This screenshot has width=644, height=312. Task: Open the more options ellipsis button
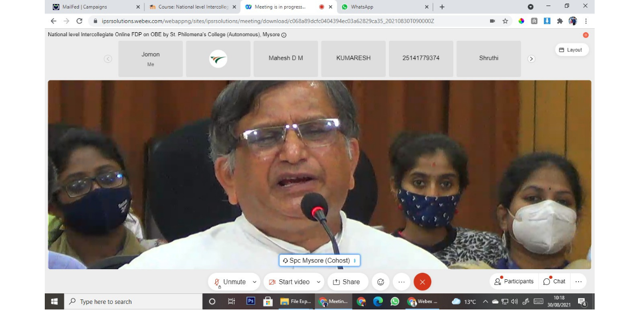401,282
